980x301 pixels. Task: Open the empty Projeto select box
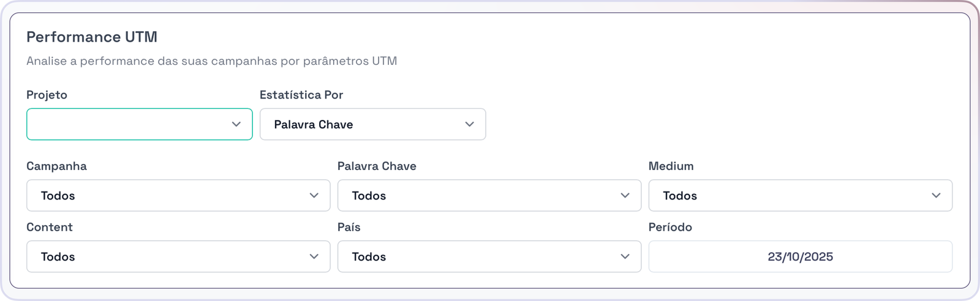pyautogui.click(x=129, y=124)
